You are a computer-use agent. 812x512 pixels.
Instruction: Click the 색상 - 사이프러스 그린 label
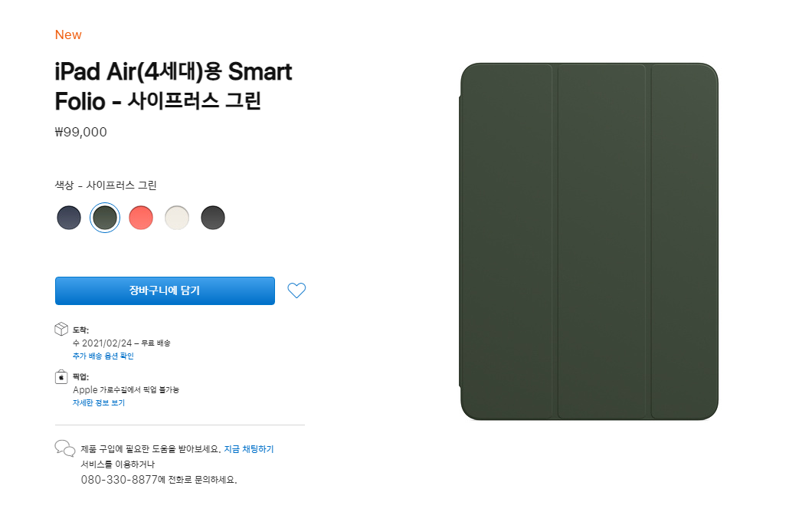tap(106, 185)
